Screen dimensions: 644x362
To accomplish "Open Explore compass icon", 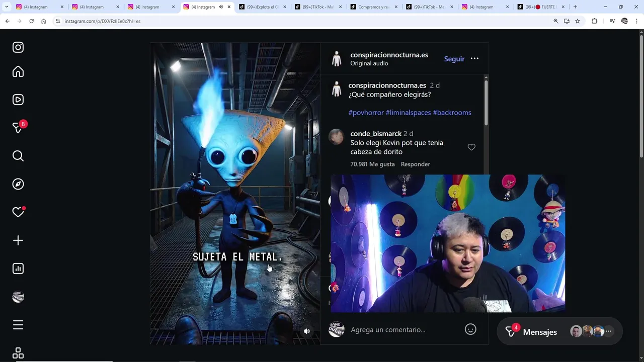I will pos(18,184).
